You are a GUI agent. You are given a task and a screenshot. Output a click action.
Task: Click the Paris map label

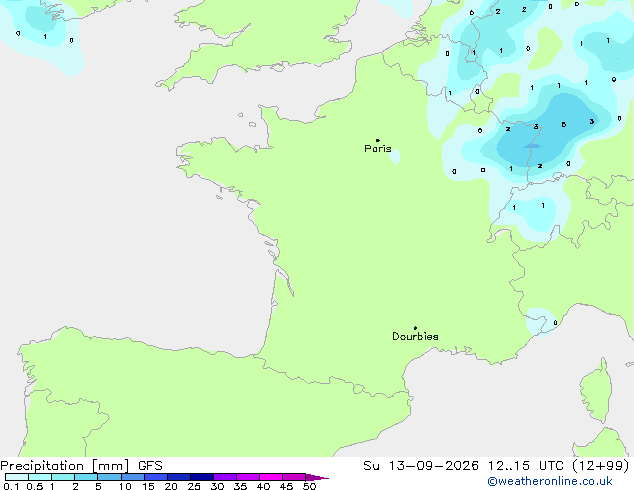[378, 148]
